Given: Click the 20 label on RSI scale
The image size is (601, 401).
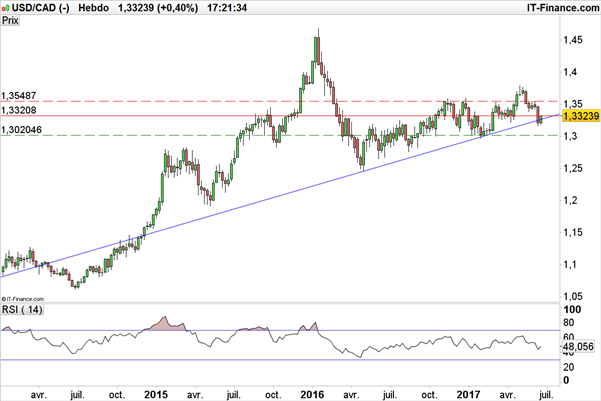Looking at the screenshot, I should point(568,367).
